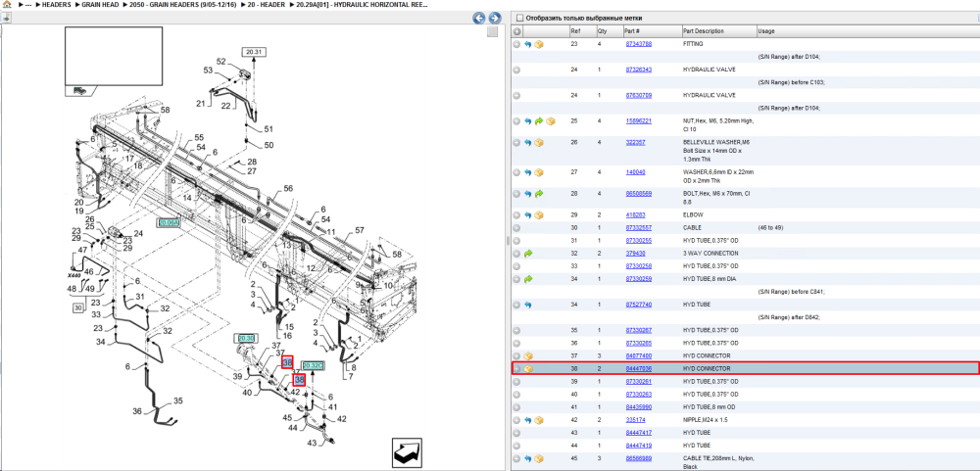Open part number 86508569 link
Viewport: 980px width, 471px height.
click(x=639, y=194)
